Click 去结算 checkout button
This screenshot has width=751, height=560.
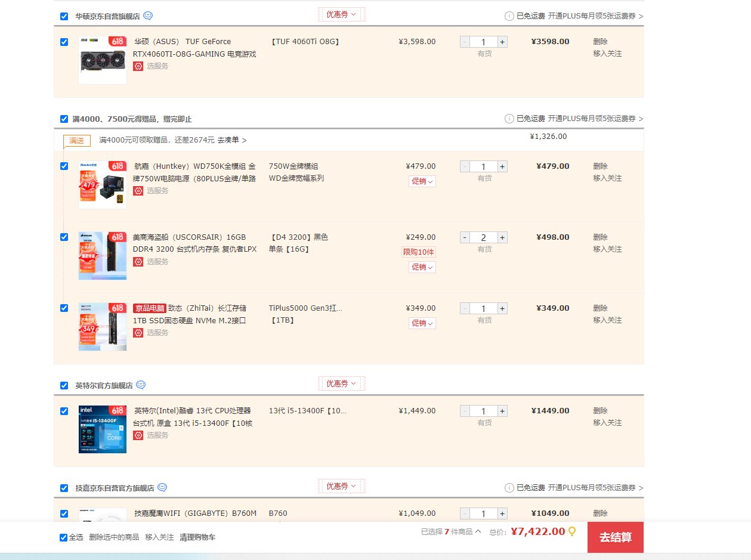616,537
